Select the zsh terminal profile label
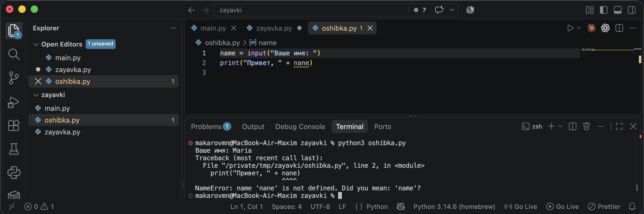Viewport: 644px width, 214px height. pos(532,126)
